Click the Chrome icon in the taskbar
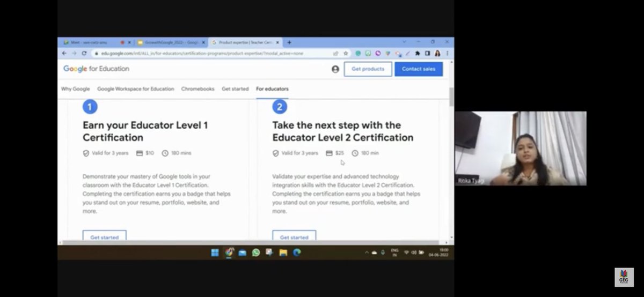644x297 pixels. [229, 252]
